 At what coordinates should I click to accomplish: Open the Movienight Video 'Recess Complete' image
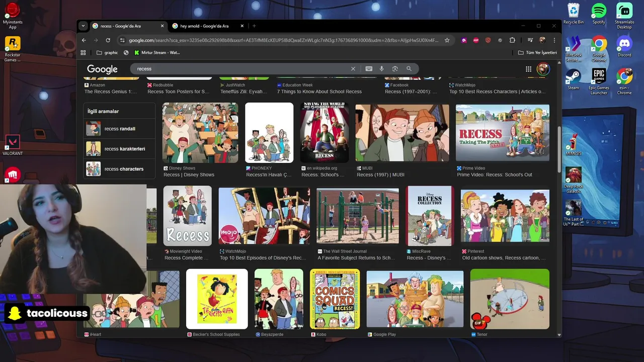point(187,216)
